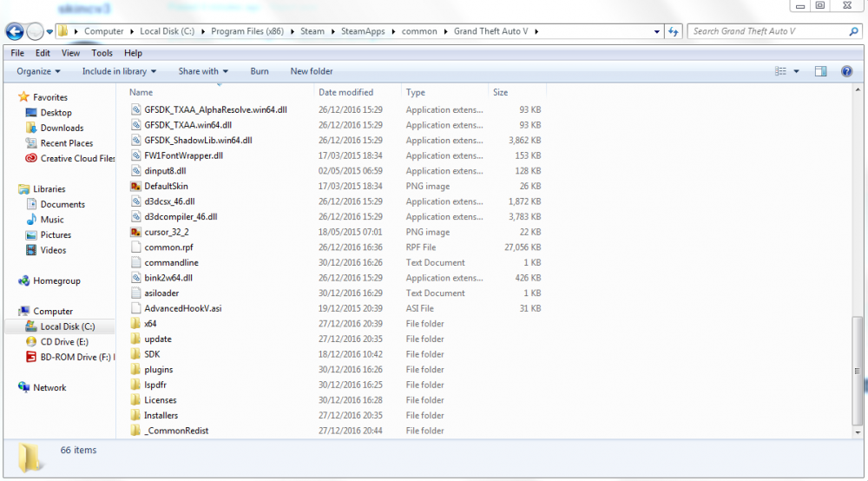868x481 pixels.
Task: Focus the Search Grand Theft Auto V field
Action: tap(769, 31)
